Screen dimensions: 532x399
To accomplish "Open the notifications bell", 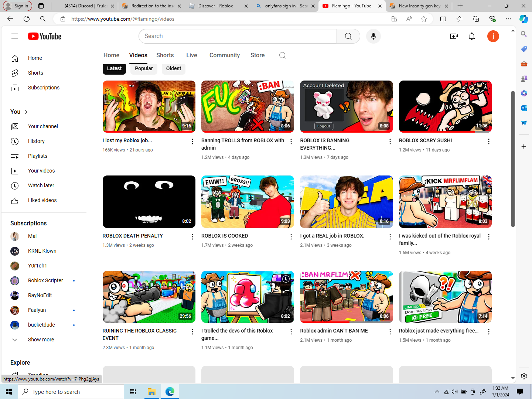I will 472,36.
